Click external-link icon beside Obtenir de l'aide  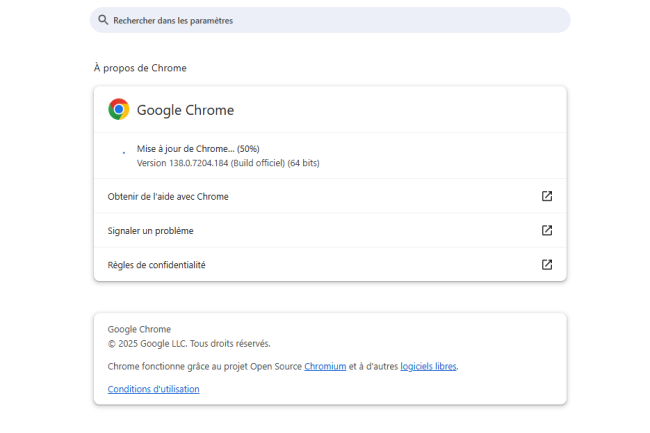click(x=547, y=196)
